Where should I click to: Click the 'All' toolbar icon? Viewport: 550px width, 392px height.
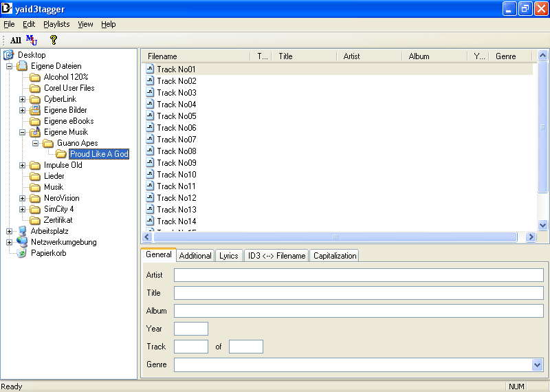(x=15, y=41)
